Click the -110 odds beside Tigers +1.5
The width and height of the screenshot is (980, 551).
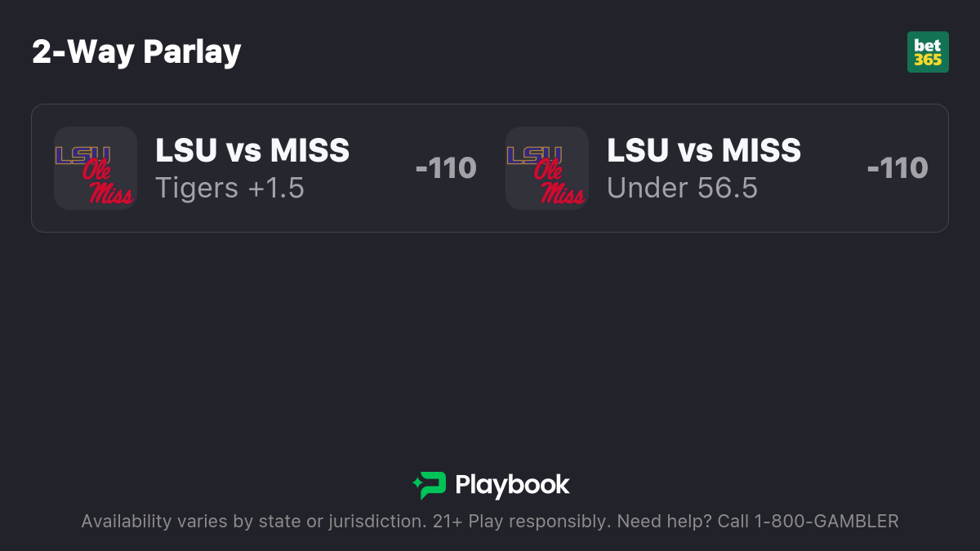pos(446,168)
